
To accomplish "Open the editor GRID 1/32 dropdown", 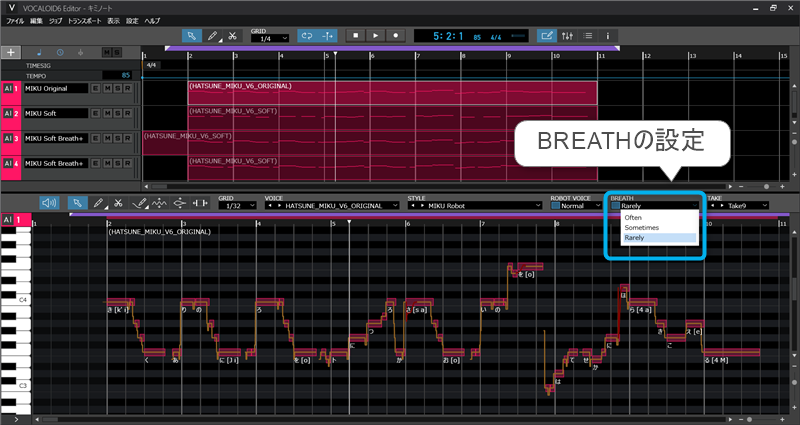I will 237,206.
